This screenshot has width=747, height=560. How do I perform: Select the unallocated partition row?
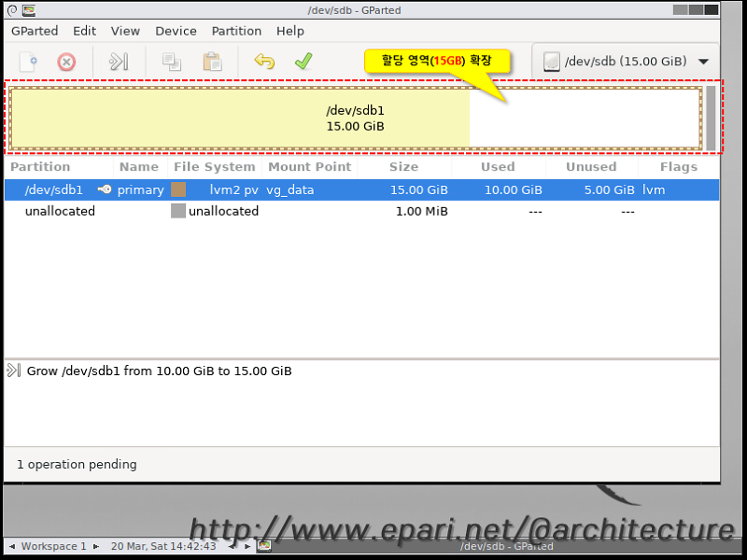point(361,211)
